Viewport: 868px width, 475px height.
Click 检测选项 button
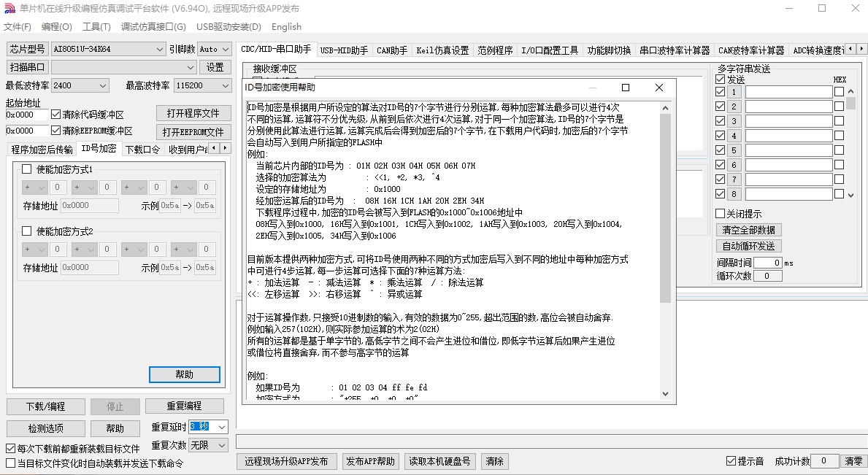pos(46,428)
